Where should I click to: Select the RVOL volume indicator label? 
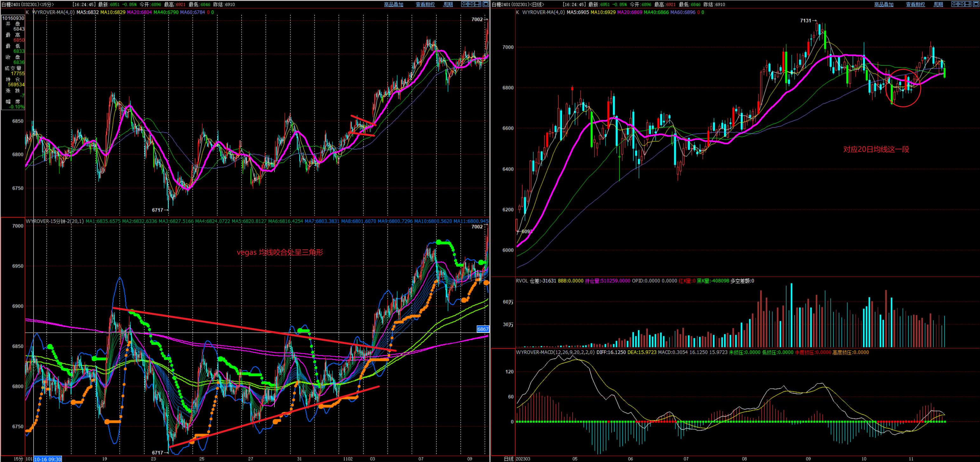[x=521, y=281]
